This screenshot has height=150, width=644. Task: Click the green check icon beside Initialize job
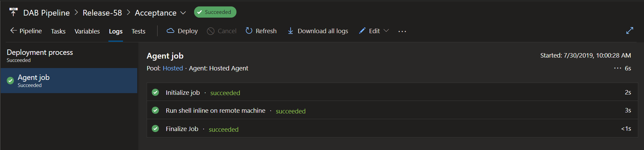coord(155,92)
